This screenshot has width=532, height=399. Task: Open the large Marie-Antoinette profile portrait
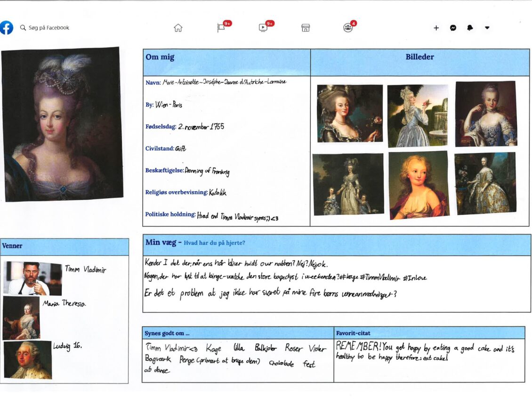point(63,124)
